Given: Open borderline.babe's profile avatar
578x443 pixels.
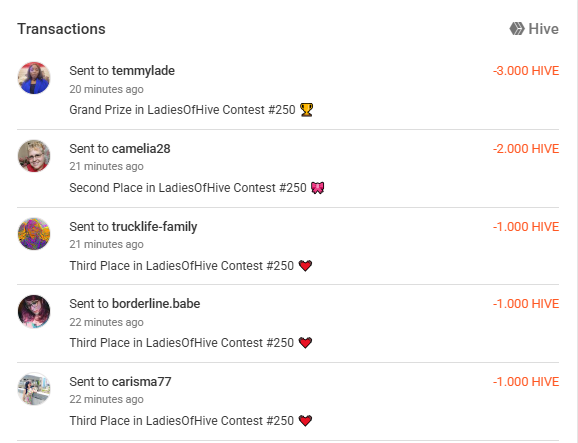Looking at the screenshot, I should [x=34, y=311].
